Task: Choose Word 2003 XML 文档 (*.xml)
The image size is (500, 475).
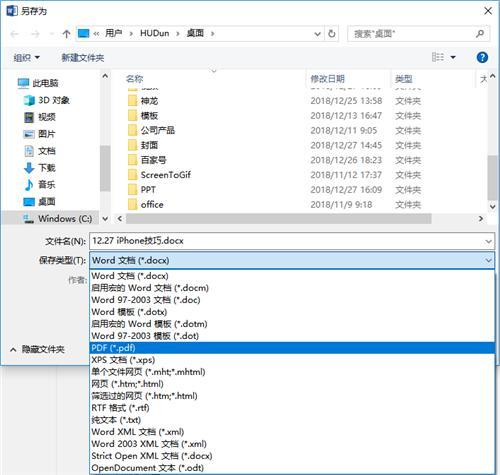Action: pos(292,444)
